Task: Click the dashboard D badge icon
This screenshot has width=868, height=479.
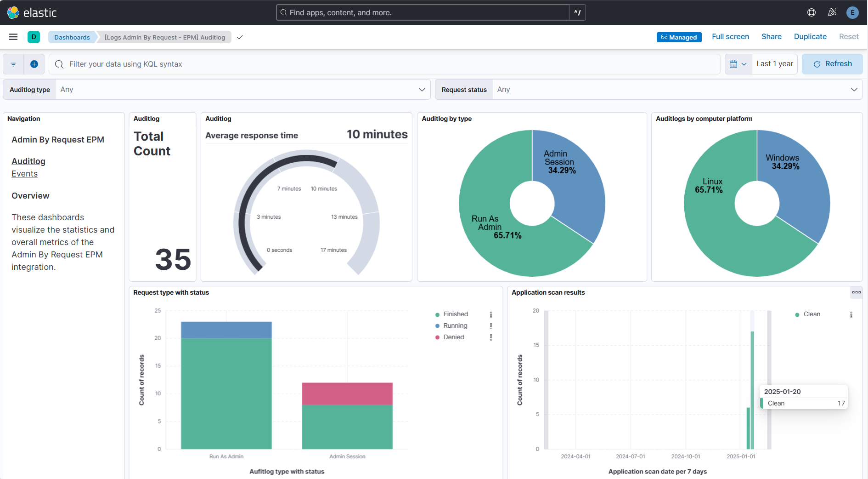Action: tap(34, 37)
